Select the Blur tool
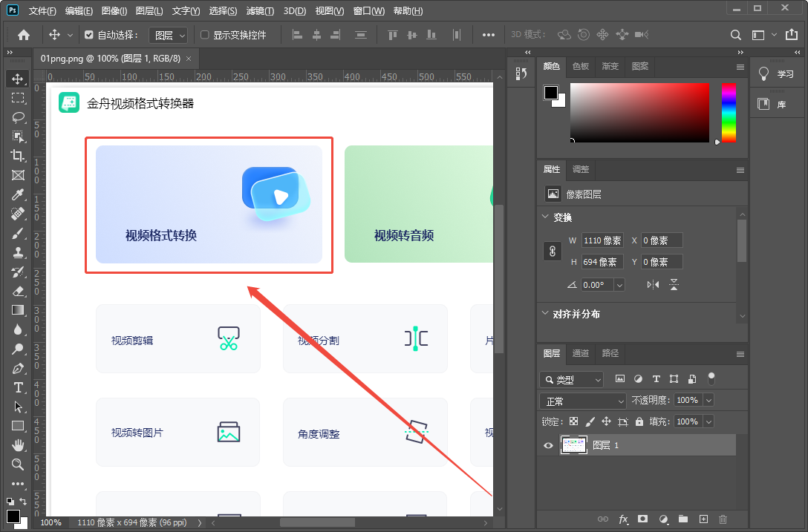The image size is (808, 532). [x=18, y=329]
